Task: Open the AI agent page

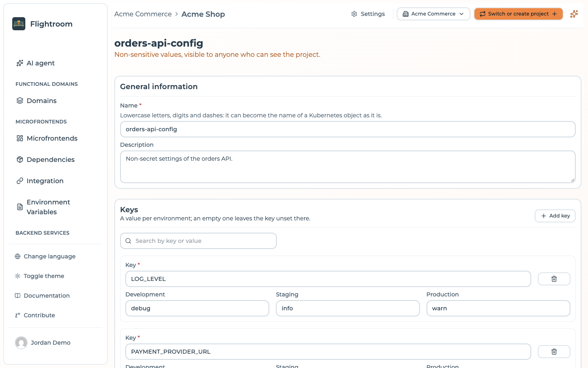Action: (36, 63)
